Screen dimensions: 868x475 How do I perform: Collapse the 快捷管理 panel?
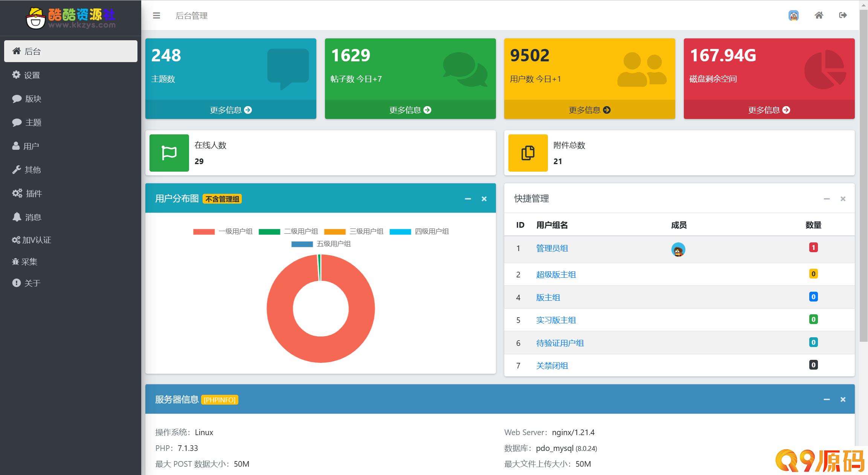827,199
